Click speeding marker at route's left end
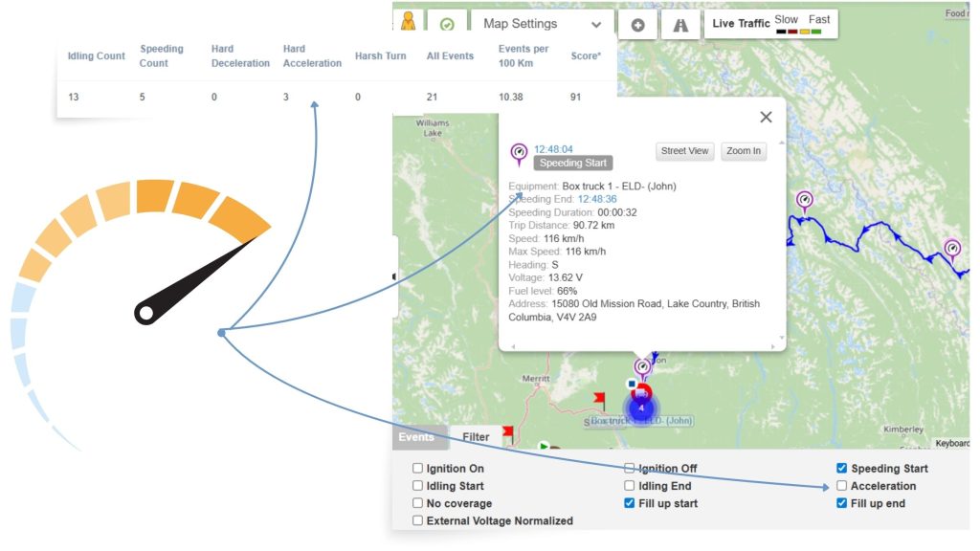This screenshot has width=980, height=551. coord(804,202)
